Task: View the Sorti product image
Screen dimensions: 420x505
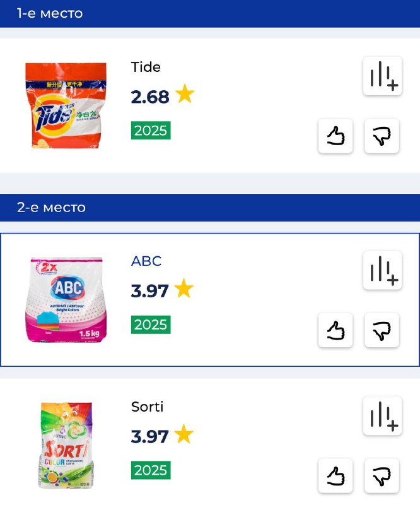Action: [x=66, y=445]
